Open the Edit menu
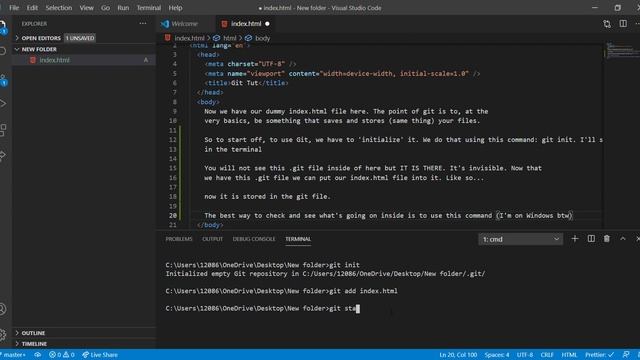The width and height of the screenshot is (640, 360). click(32, 8)
